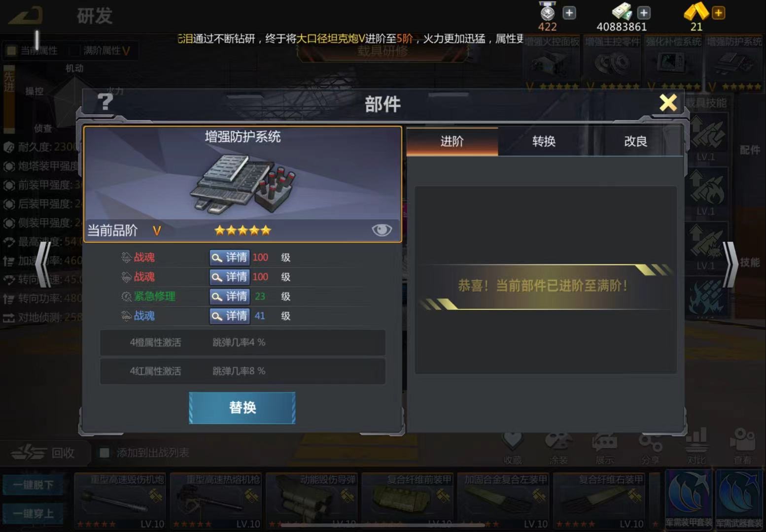Click plus icon next to medal count 422

pyautogui.click(x=569, y=13)
